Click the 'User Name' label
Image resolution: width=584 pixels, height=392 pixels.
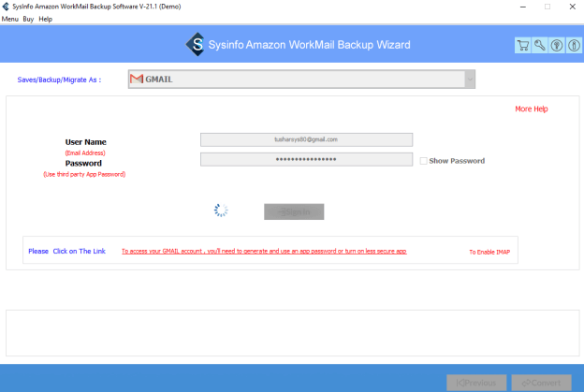coord(86,142)
